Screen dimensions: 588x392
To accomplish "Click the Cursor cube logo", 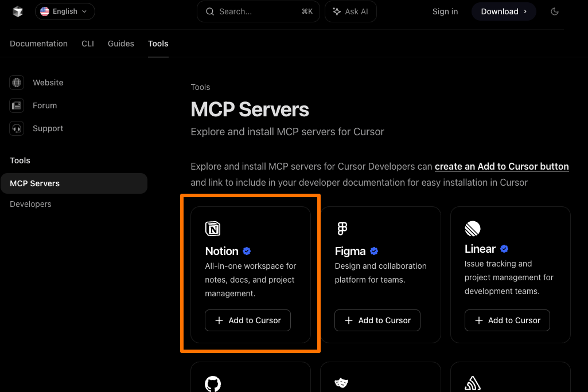I will pyautogui.click(x=17, y=11).
